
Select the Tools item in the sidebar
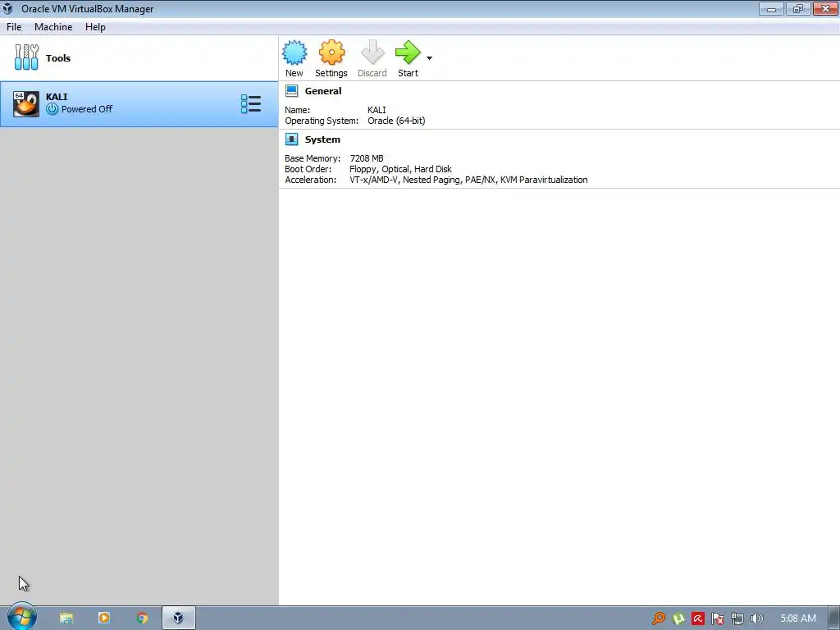[x=139, y=58]
